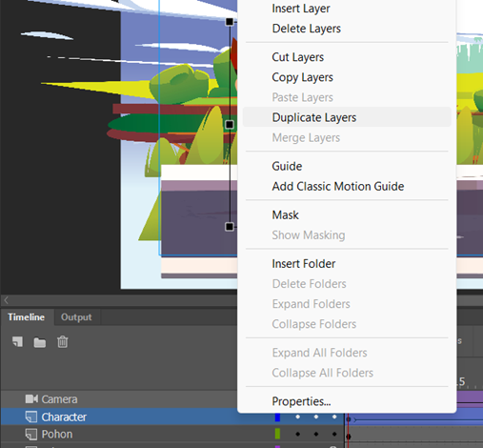This screenshot has width=483, height=448.
Task: Click the middle transform handle on the stage
Action: pyautogui.click(x=230, y=125)
